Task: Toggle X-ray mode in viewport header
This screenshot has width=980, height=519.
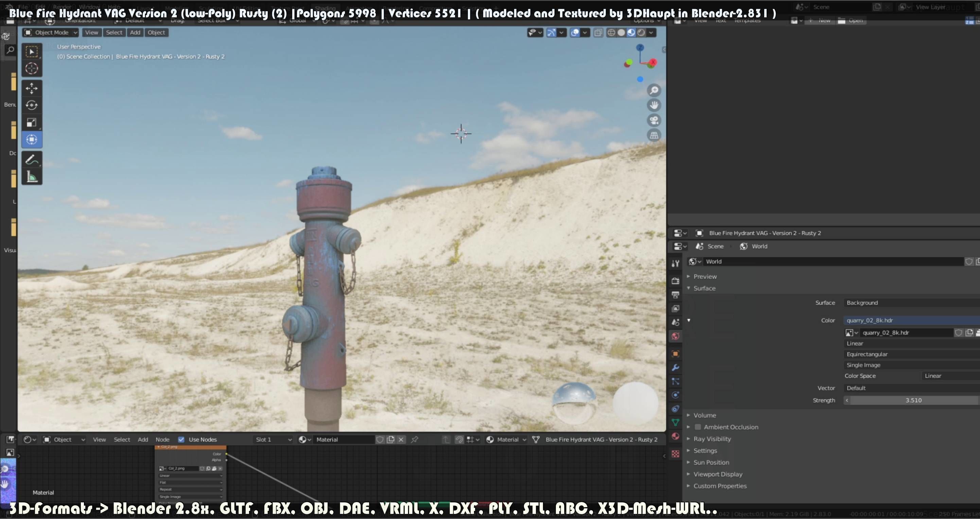Action: [598, 33]
